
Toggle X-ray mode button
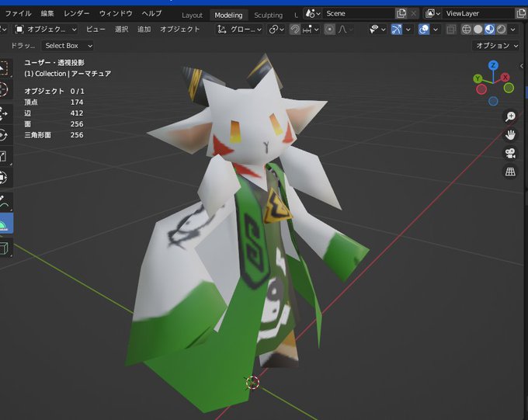tap(451, 30)
